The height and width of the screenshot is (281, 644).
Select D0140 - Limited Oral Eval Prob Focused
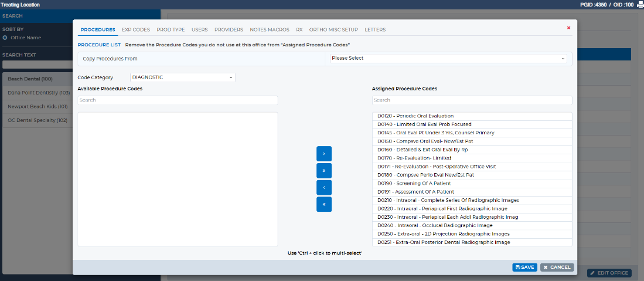[x=472, y=124]
